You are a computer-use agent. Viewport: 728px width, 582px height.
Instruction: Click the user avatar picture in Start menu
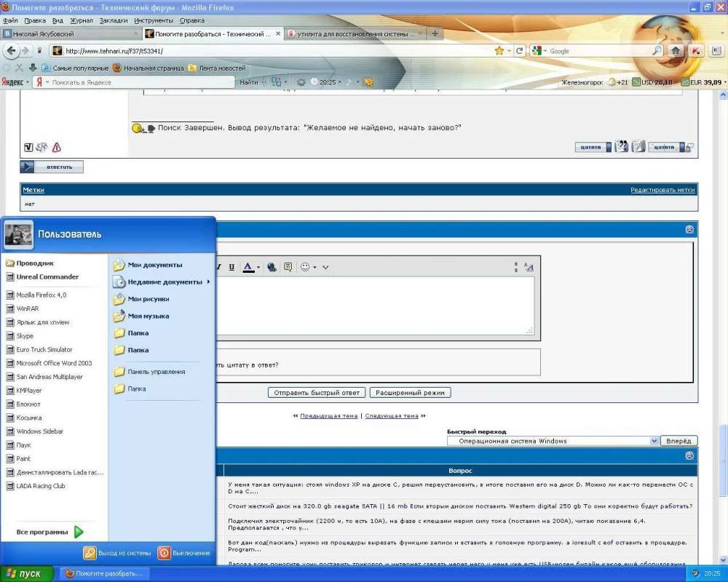(19, 234)
